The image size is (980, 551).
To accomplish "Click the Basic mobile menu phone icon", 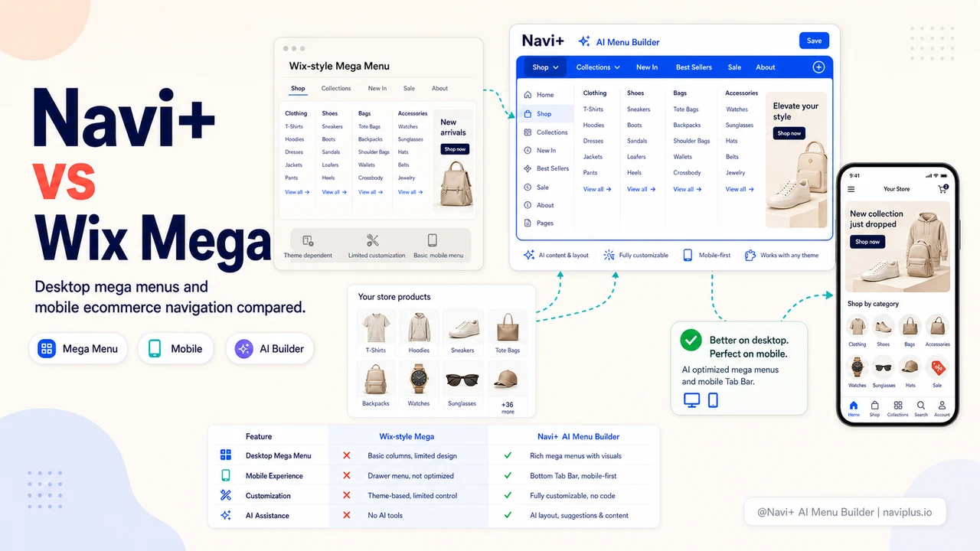I will click(x=433, y=240).
